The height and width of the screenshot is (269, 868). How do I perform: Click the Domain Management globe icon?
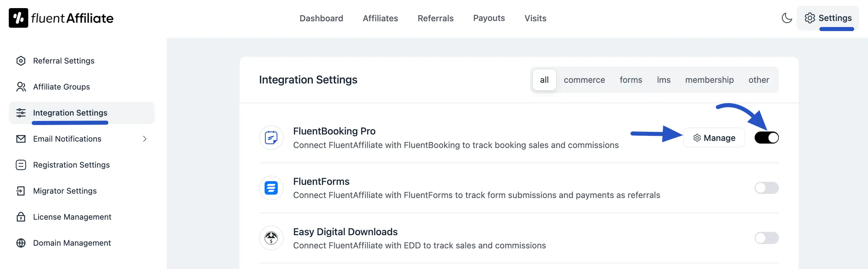(x=21, y=243)
